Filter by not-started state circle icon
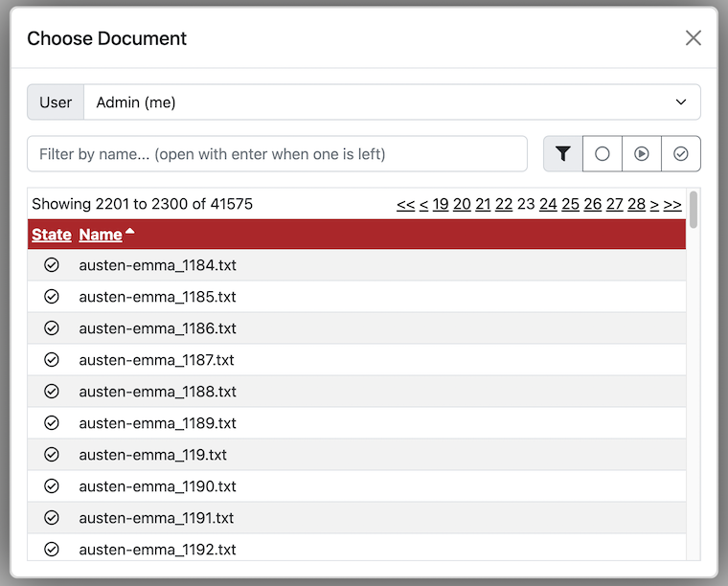The width and height of the screenshot is (728, 586). click(x=603, y=153)
